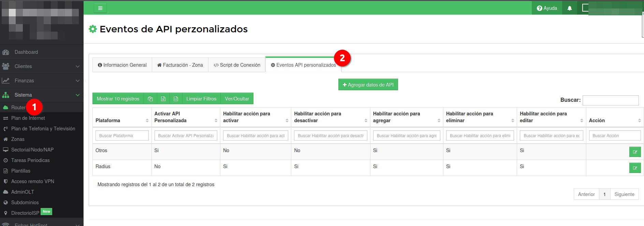The image size is (644, 226).
Task: Export table using the CSV file icon
Action: click(176, 99)
